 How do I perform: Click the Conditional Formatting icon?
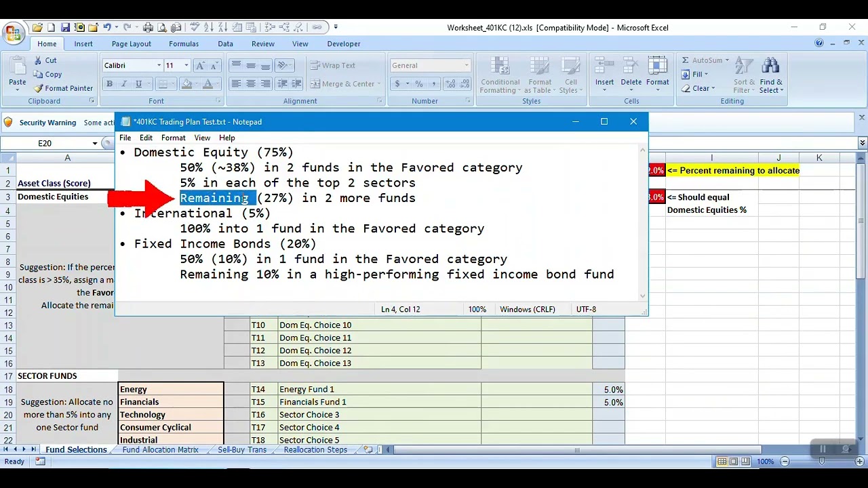(500, 76)
